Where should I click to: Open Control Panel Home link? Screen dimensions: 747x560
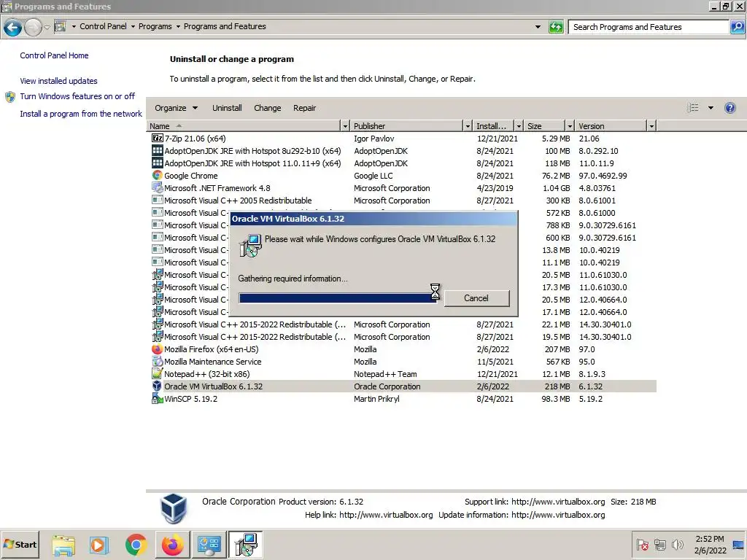pyautogui.click(x=54, y=55)
